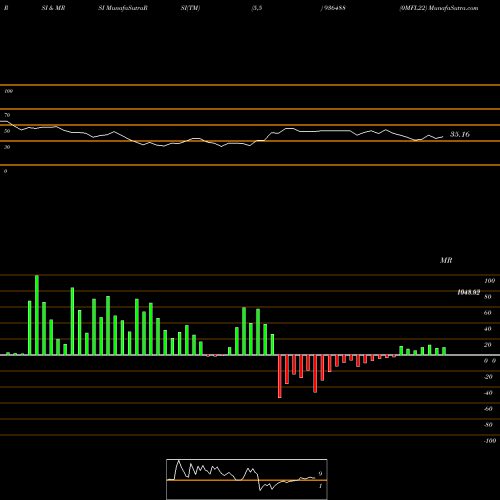Click the RSI axis label 100 on the left
The width and height of the screenshot is (500, 500).
pos(8,91)
